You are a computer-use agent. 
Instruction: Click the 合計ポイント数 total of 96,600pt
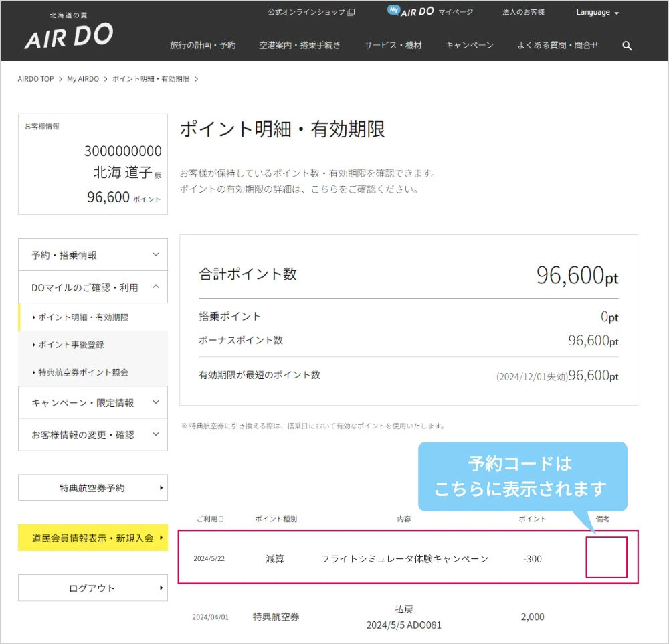[577, 275]
